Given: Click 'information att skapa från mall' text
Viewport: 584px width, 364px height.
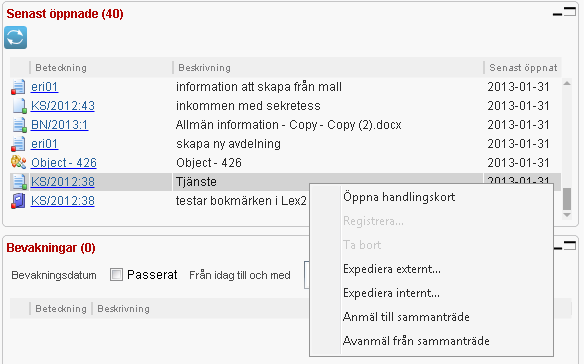Looking at the screenshot, I should tap(259, 87).
